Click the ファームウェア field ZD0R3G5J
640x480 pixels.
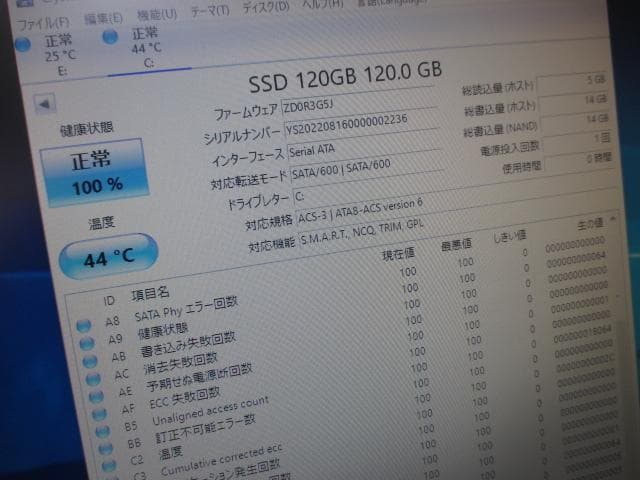pyautogui.click(x=358, y=101)
